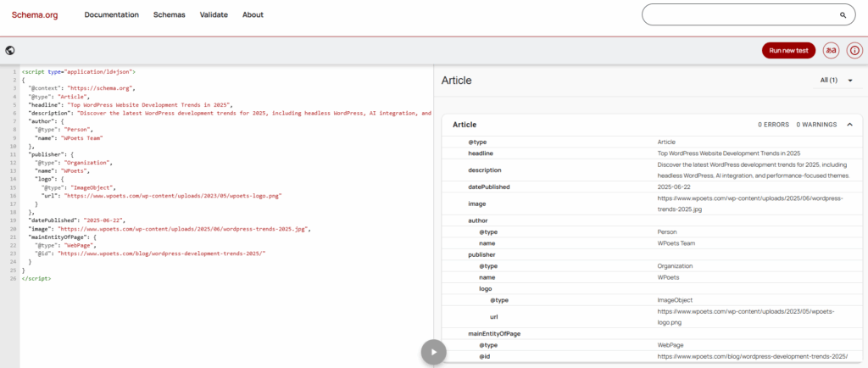Click line number 15 in gutter

point(14,187)
